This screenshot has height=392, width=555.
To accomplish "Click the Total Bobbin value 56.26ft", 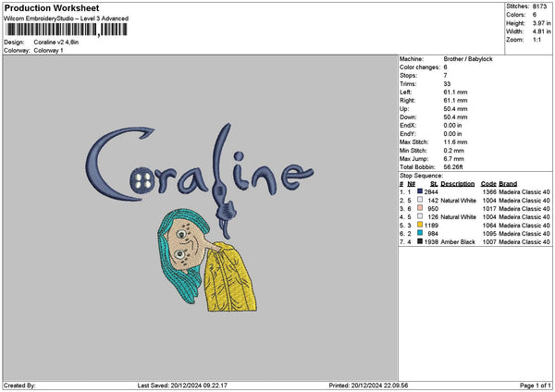I will click(x=453, y=167).
